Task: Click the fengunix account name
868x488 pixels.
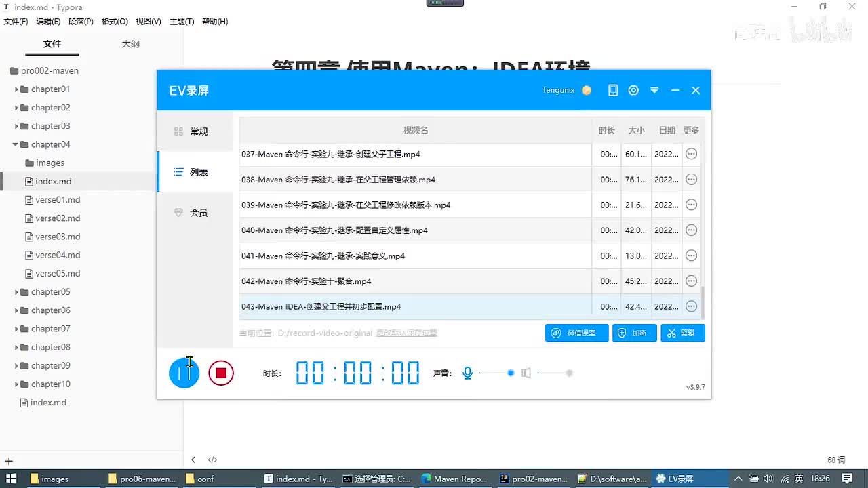Action: [x=559, y=90]
